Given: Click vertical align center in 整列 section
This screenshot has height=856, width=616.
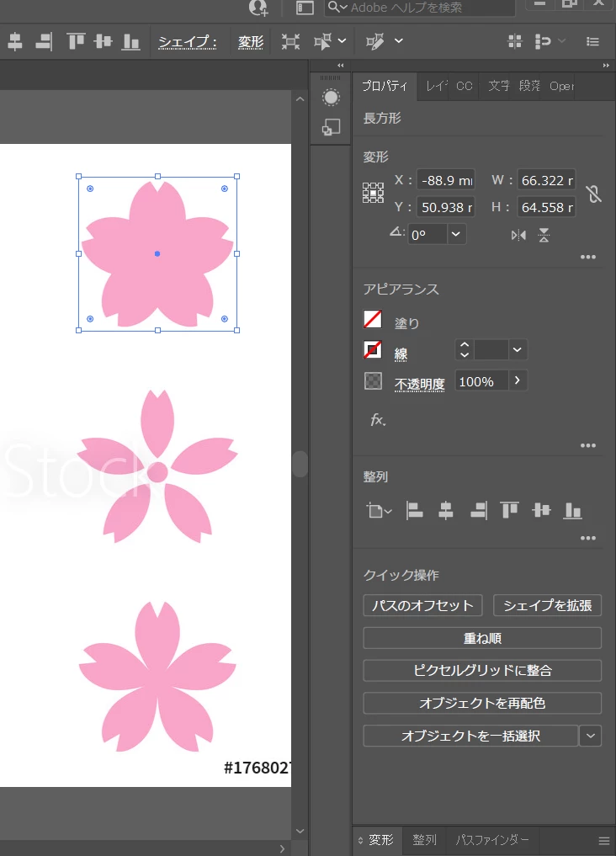Looking at the screenshot, I should (x=541, y=510).
